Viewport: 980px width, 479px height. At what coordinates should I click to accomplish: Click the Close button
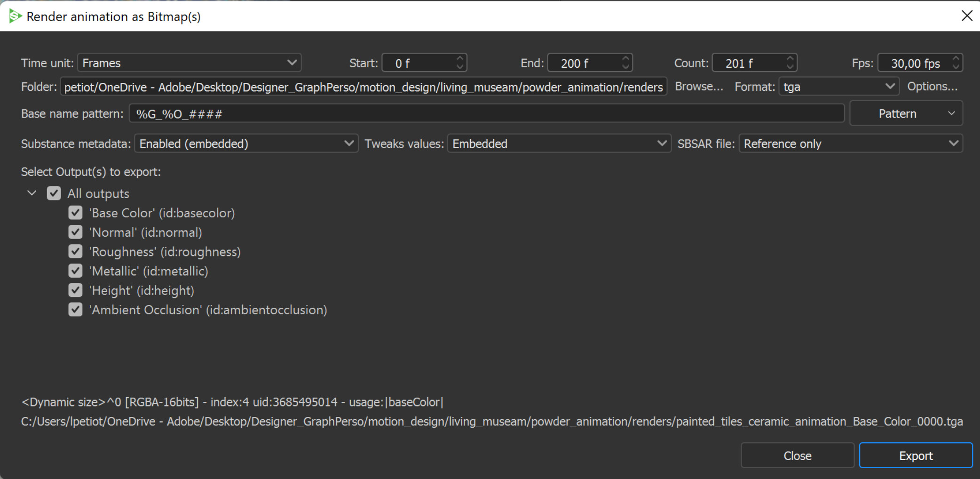tap(798, 455)
